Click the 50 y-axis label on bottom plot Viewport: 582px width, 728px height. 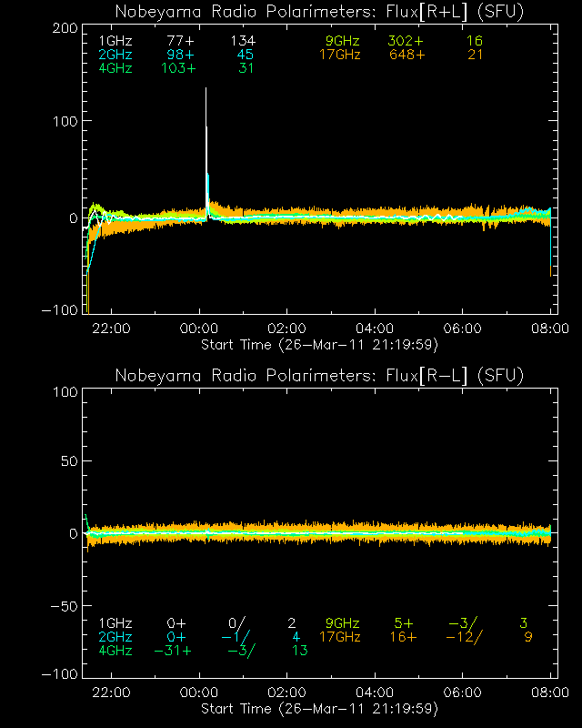[x=67, y=462]
